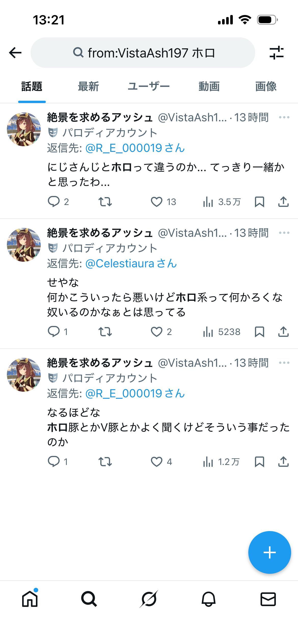Click the search field from:VistaAsh197 ホロ
Screen dimensions: 298x644
[x=143, y=53]
